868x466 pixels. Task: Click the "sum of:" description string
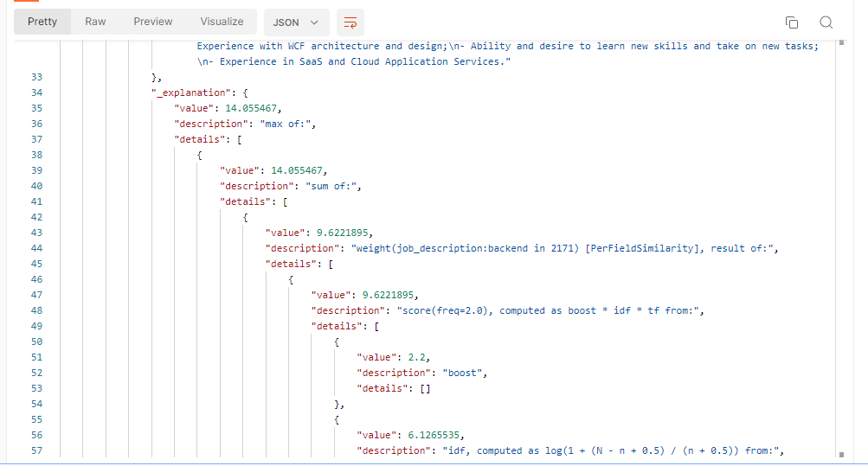click(x=331, y=186)
